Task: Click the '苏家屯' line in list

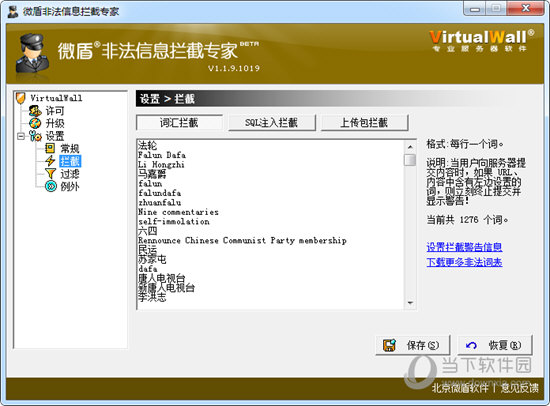Action: click(x=152, y=259)
